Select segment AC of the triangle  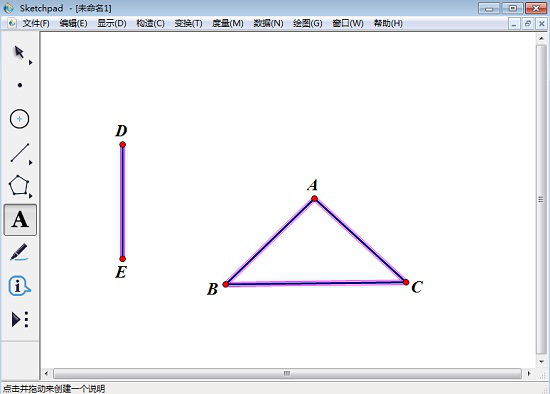(360, 240)
